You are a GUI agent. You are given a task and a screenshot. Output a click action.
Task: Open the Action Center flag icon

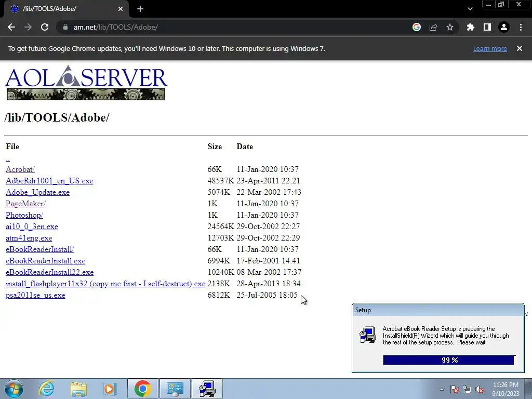pyautogui.click(x=455, y=389)
